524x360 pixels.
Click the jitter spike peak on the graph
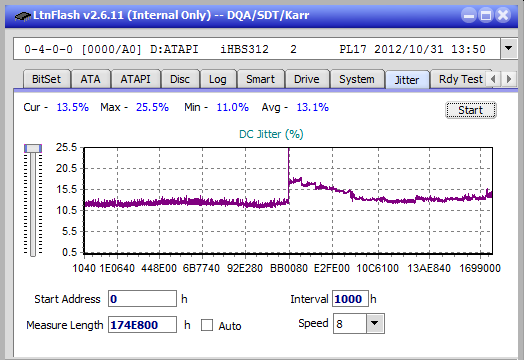(x=288, y=149)
